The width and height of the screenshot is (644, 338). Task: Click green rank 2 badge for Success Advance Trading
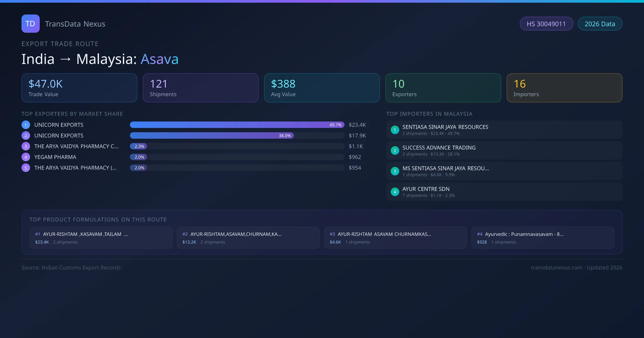point(395,150)
